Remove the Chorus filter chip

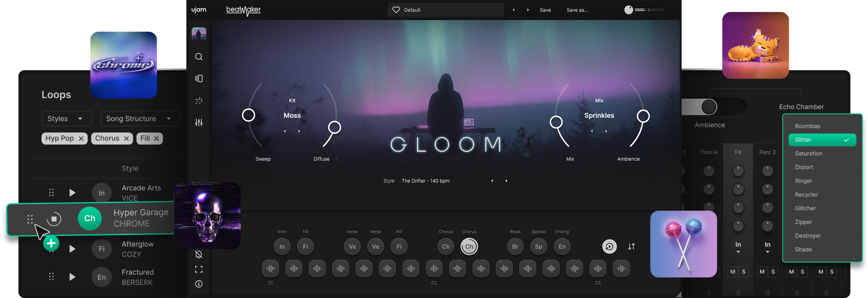tap(127, 138)
